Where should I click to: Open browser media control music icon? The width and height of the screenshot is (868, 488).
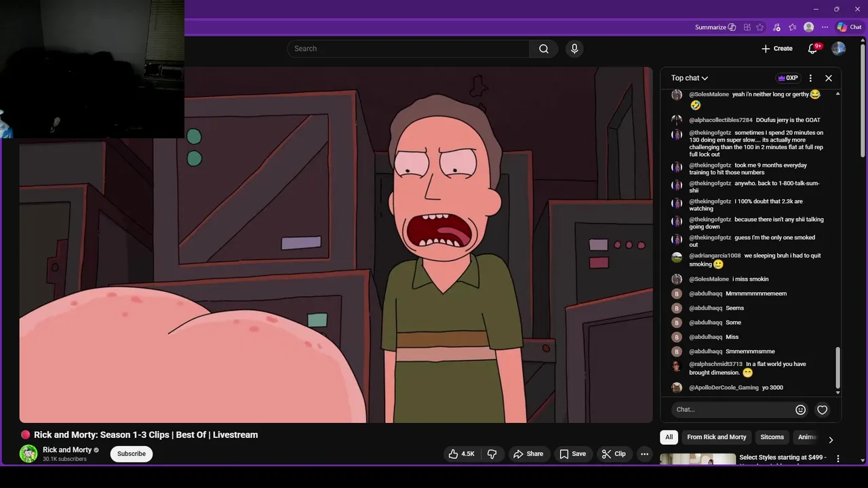(776, 27)
